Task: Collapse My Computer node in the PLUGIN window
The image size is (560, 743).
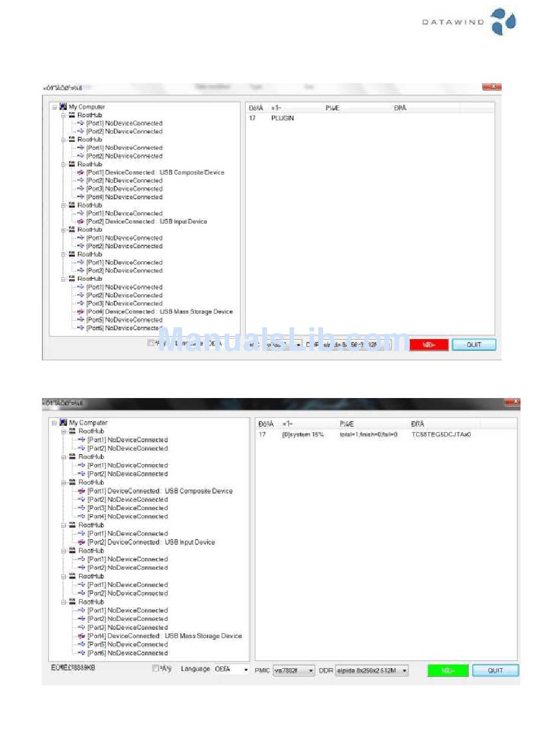Action: [54, 107]
